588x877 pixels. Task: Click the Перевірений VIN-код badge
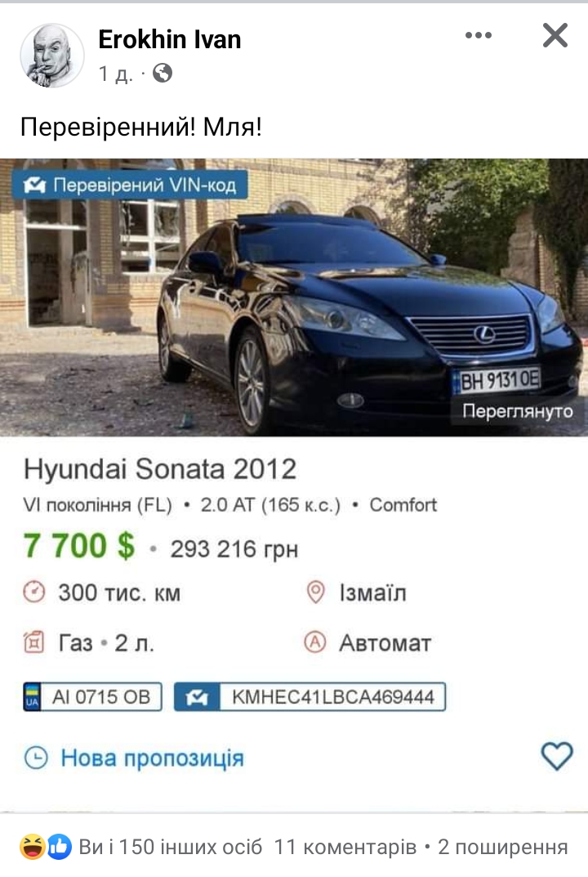tap(130, 186)
